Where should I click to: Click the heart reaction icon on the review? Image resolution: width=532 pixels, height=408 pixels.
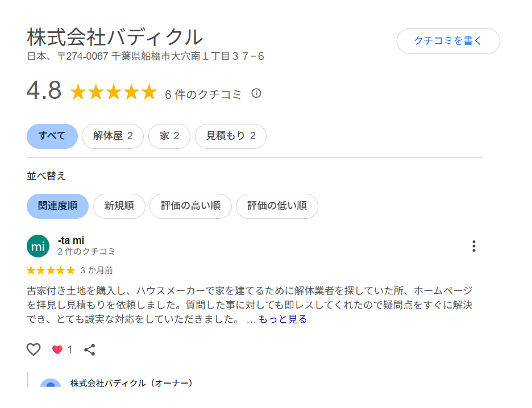pyautogui.click(x=57, y=349)
